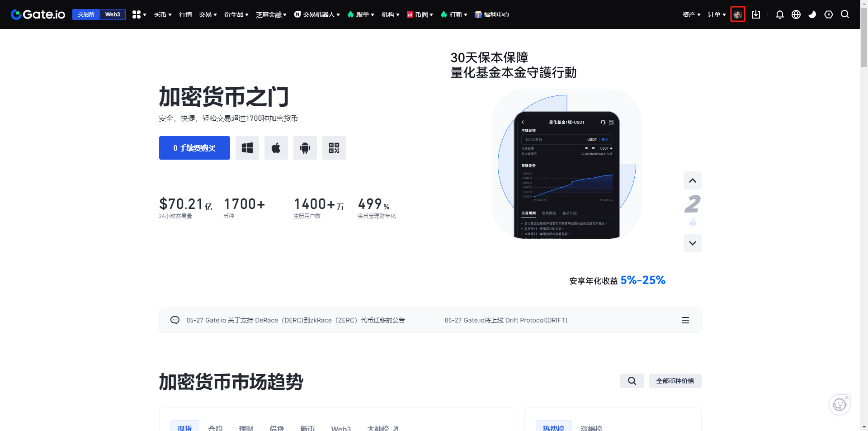Expand the 机构 dropdown
This screenshot has height=431, width=868.
(x=391, y=14)
